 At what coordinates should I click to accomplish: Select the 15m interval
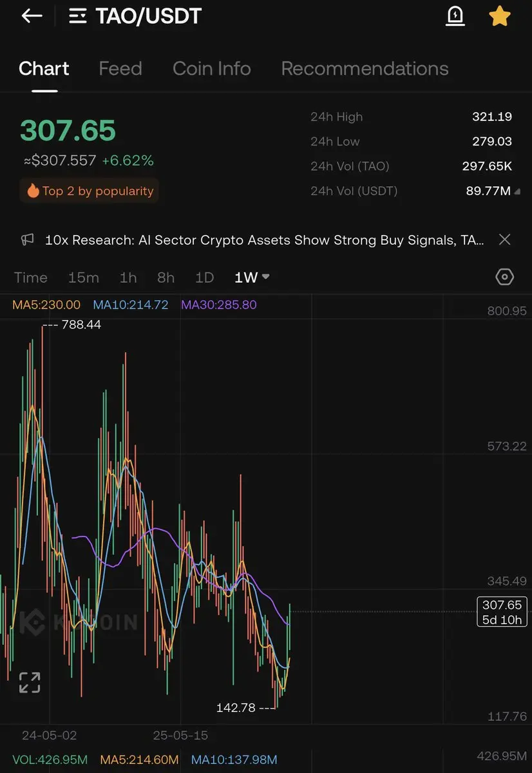coord(84,278)
